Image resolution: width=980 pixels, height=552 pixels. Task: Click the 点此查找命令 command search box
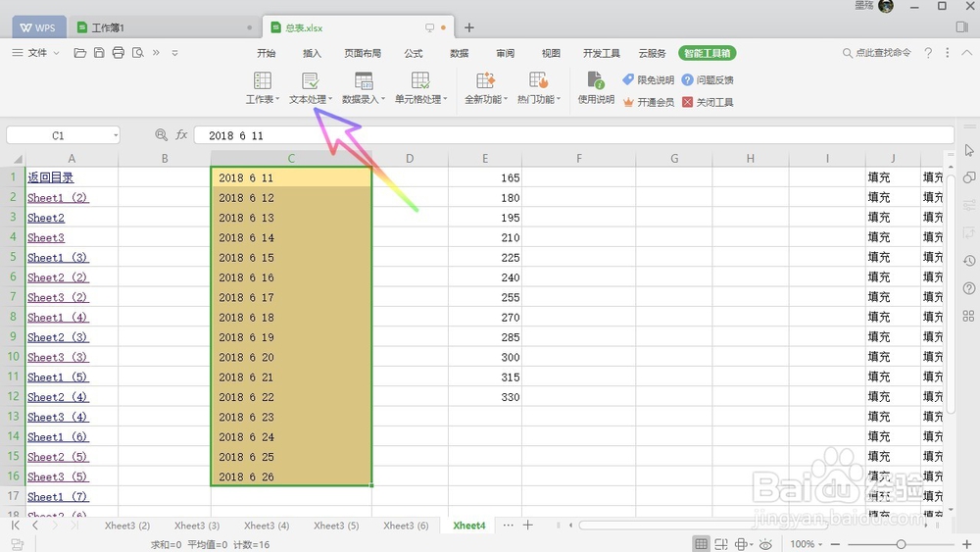point(877,53)
